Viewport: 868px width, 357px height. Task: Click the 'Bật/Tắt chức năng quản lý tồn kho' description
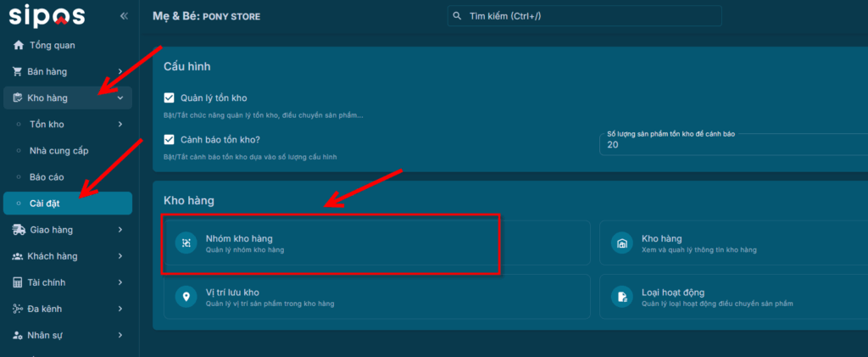264,115
